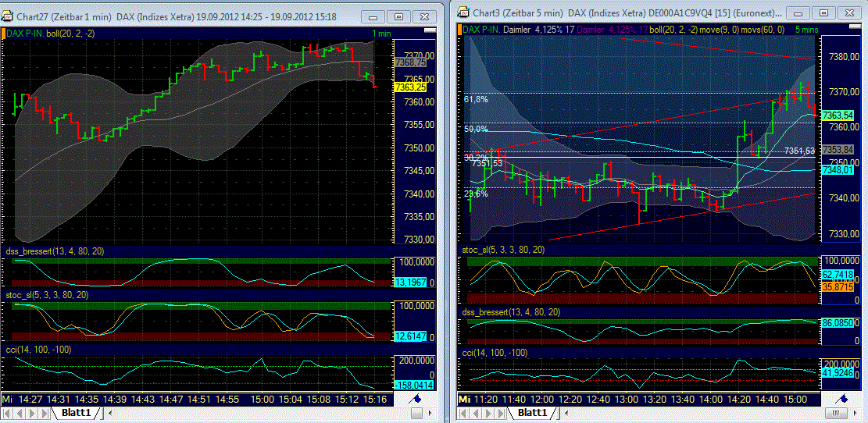The width and height of the screenshot is (868, 423).
Task: Select the Blatt1 tab in Chart27
Action: point(76,413)
